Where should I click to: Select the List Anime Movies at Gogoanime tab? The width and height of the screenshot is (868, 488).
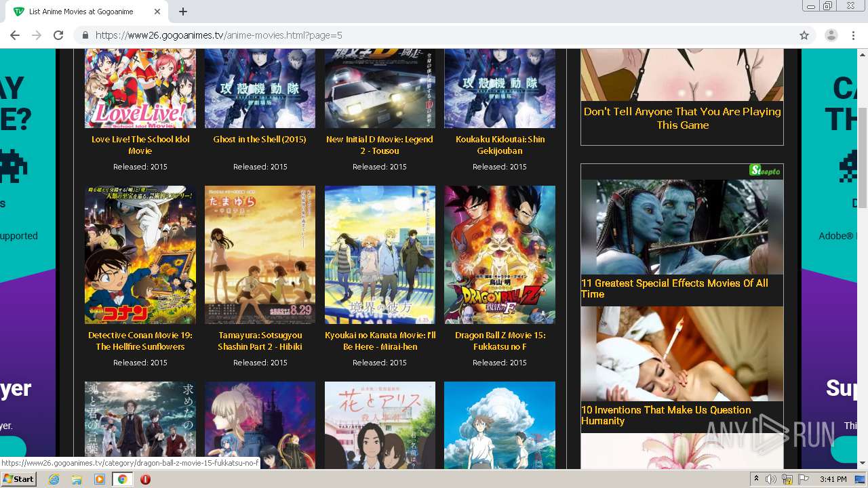[87, 12]
